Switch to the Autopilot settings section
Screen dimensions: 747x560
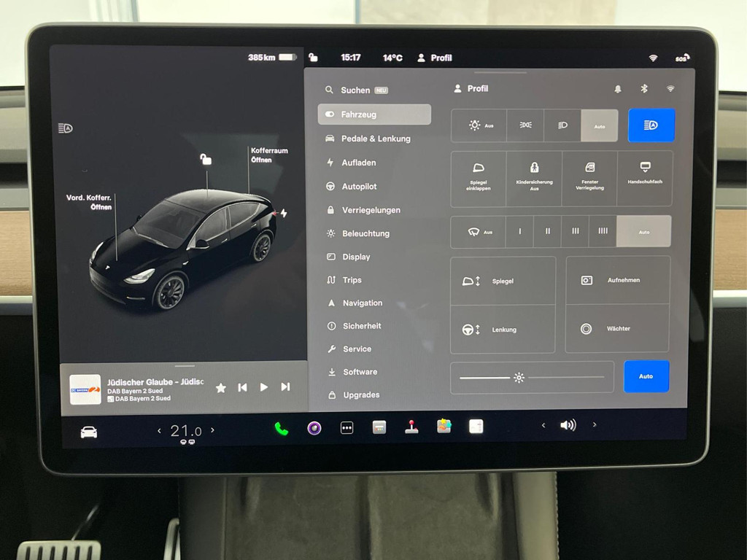pyautogui.click(x=360, y=186)
